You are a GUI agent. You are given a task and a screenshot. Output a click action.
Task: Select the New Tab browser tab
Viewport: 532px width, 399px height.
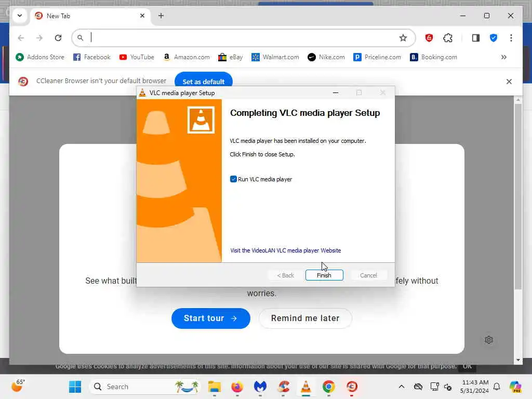coord(90,16)
